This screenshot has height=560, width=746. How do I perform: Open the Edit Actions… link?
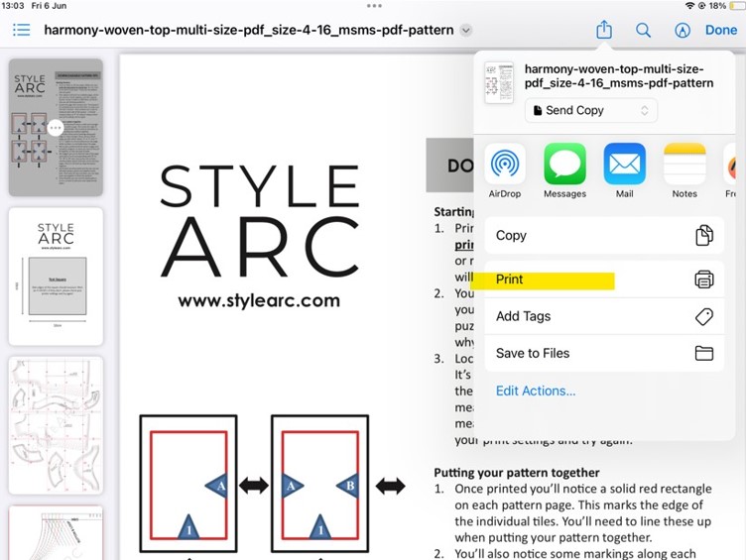click(536, 391)
